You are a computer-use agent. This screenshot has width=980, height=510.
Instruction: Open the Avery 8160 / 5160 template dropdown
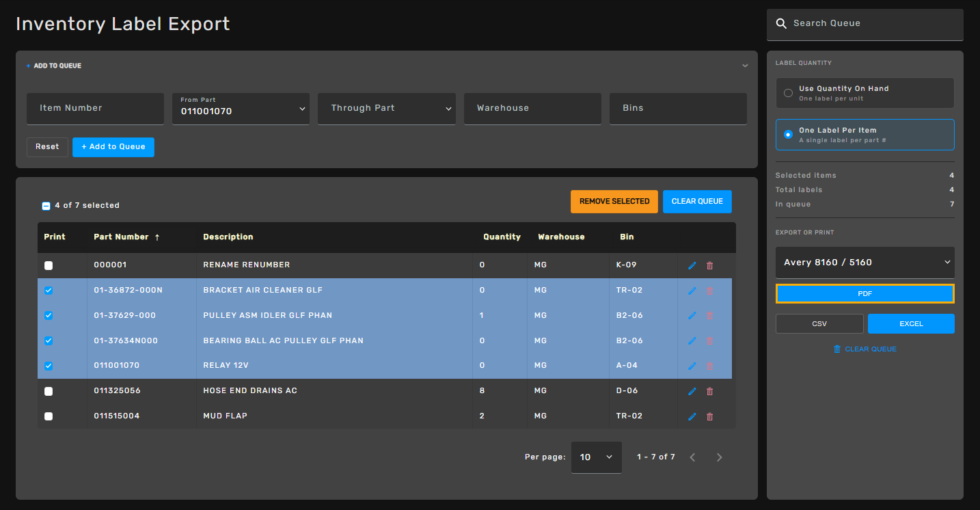[x=865, y=263]
